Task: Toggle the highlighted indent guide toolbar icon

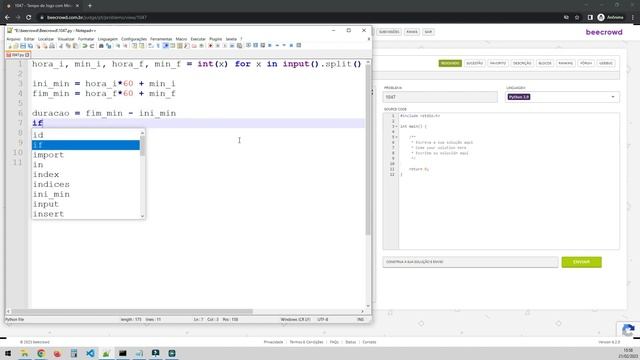Action: coord(165,45)
